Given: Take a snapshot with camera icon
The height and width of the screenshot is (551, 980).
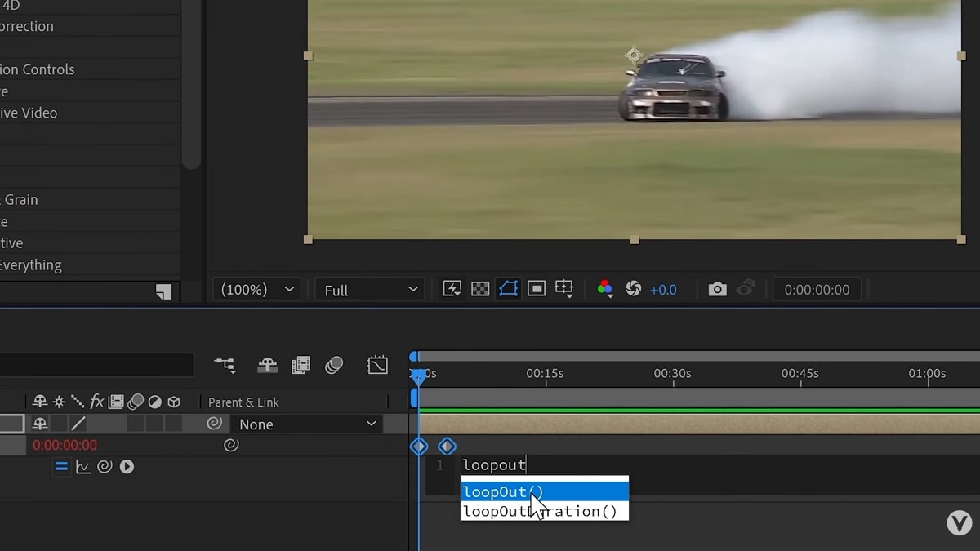Looking at the screenshot, I should pos(717,289).
